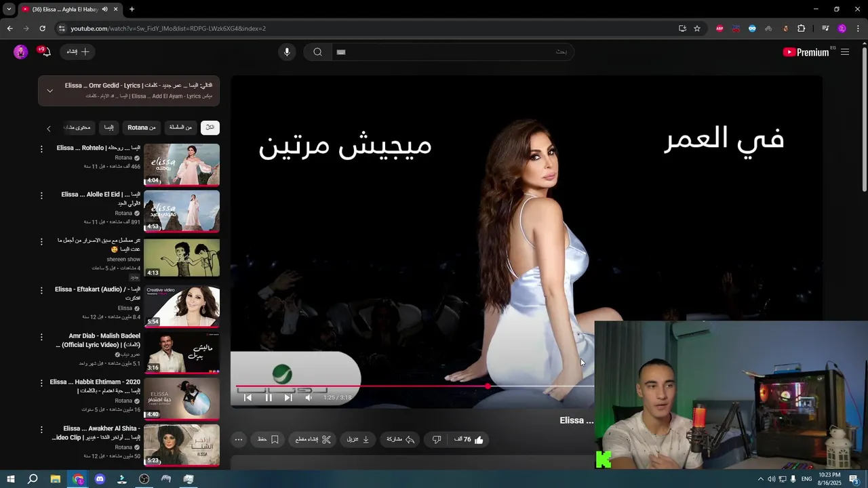The width and height of the screenshot is (868, 488).
Task: Open the Alolle El Eid video thumbnail
Action: tap(182, 211)
